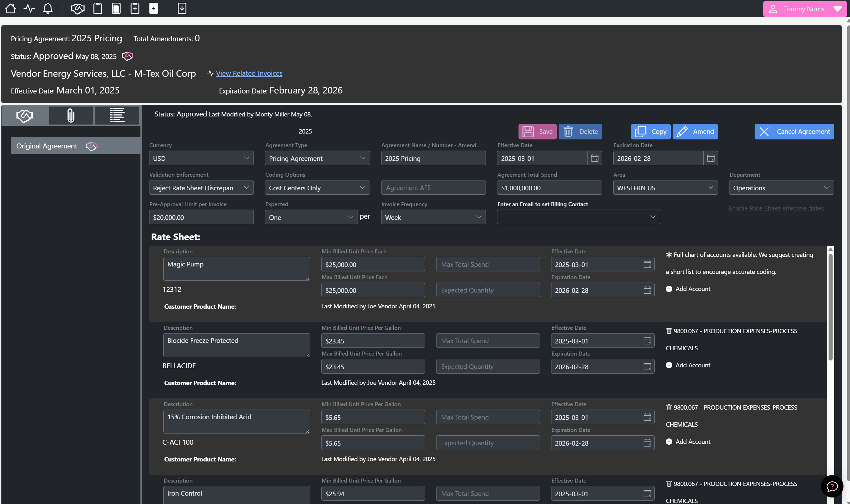The image size is (850, 504).
Task: Switch to the text lines notes tab
Action: [117, 116]
